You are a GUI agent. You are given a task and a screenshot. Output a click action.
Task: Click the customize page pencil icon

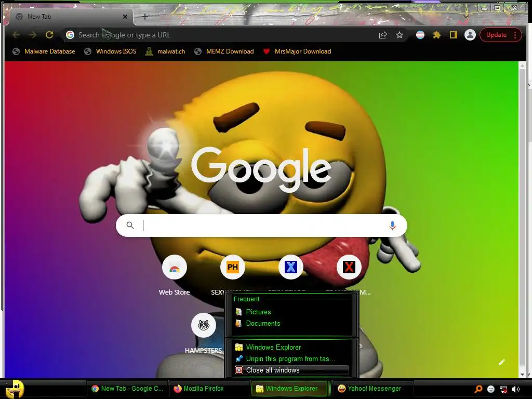[502, 362]
